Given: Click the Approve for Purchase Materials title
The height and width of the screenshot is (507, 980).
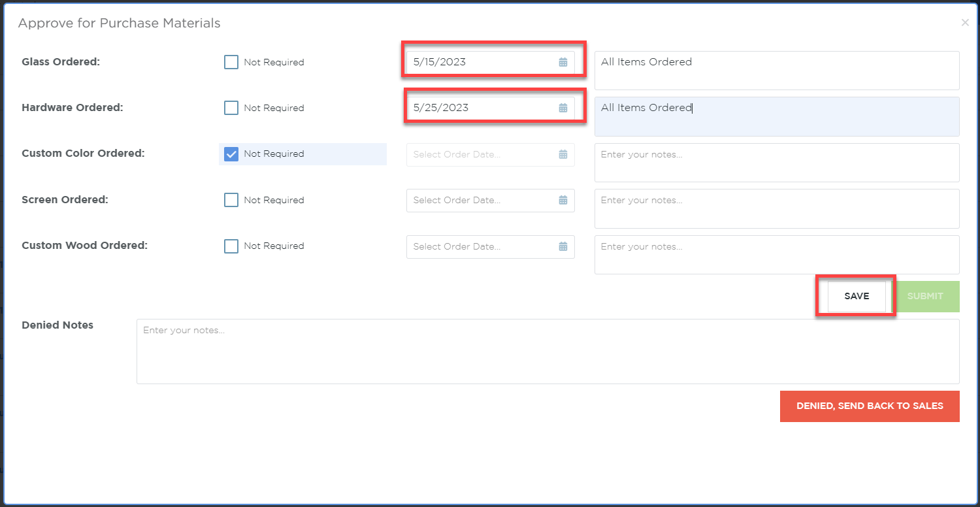Looking at the screenshot, I should pos(120,24).
